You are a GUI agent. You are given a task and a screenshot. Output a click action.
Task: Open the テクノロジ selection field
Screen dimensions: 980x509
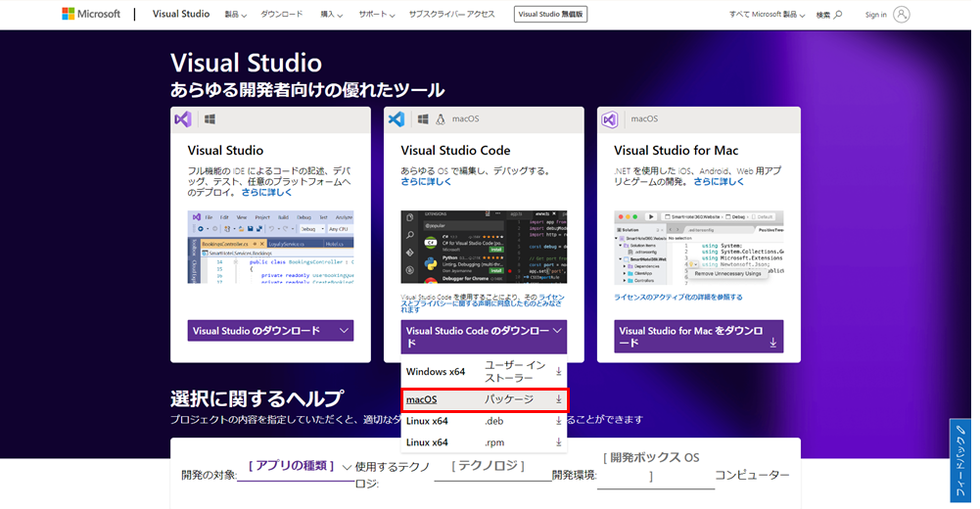[x=492, y=467]
